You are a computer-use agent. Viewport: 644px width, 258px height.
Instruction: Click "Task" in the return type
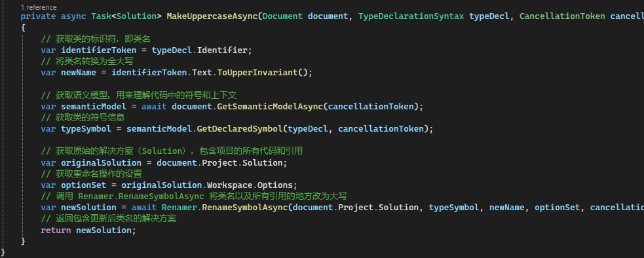pyautogui.click(x=101, y=16)
